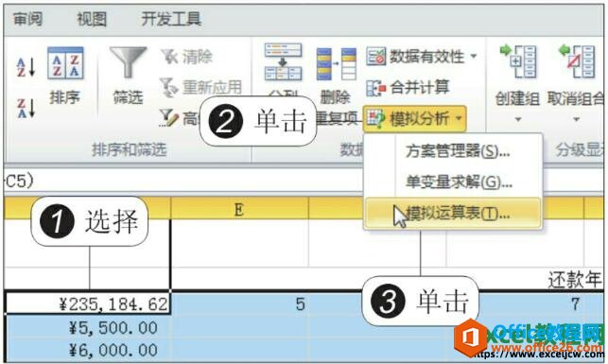Select cell with ¥5,500.00
This screenshot has width=608, height=364.
pos(87,328)
